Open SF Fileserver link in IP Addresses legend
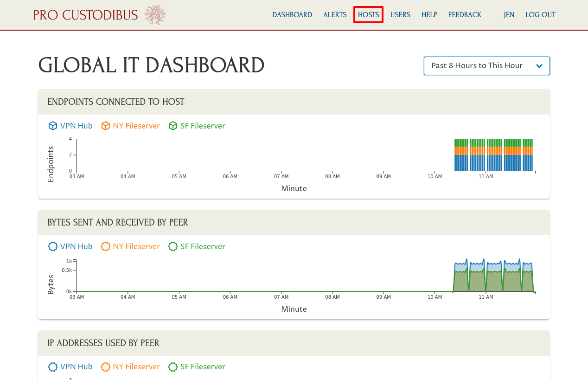This screenshot has height=380, width=588. [x=203, y=367]
